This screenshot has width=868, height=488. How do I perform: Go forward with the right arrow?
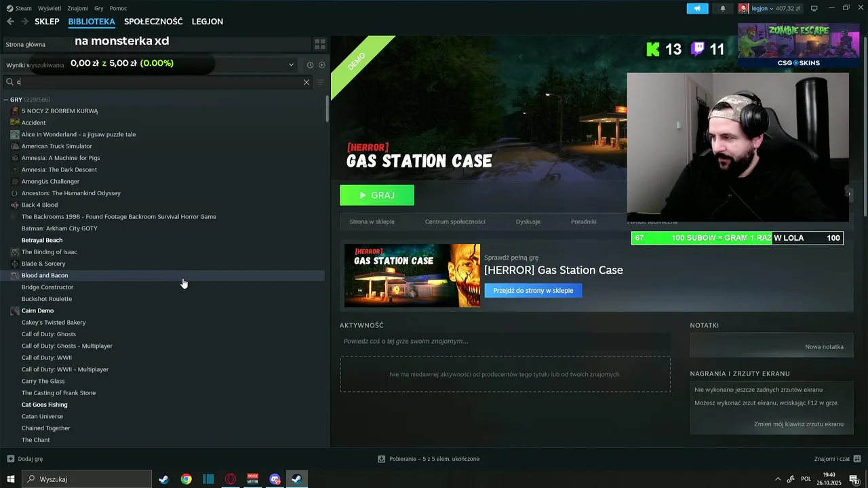[x=24, y=22]
